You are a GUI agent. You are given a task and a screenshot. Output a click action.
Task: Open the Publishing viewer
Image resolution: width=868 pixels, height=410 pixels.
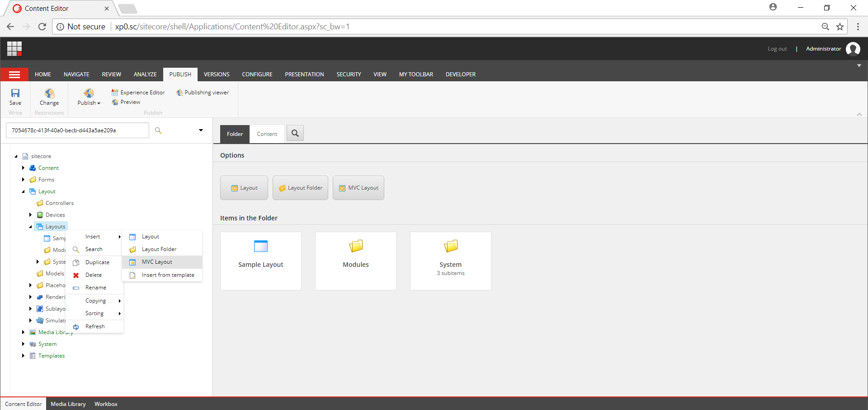[x=203, y=93]
